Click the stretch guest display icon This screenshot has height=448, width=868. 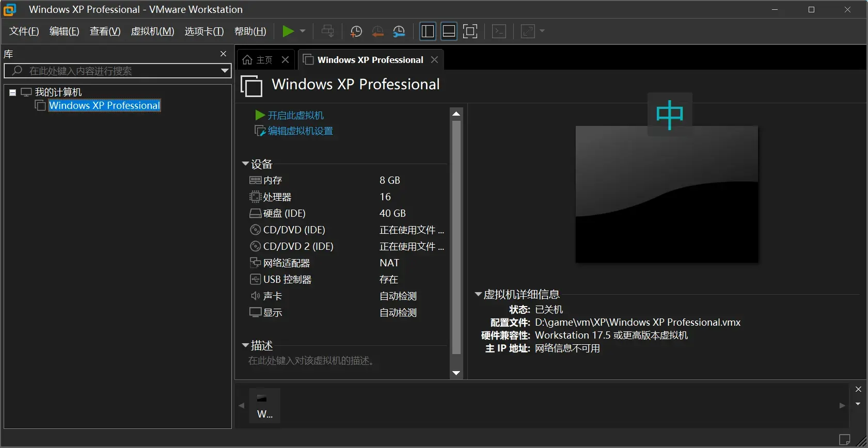[528, 31]
